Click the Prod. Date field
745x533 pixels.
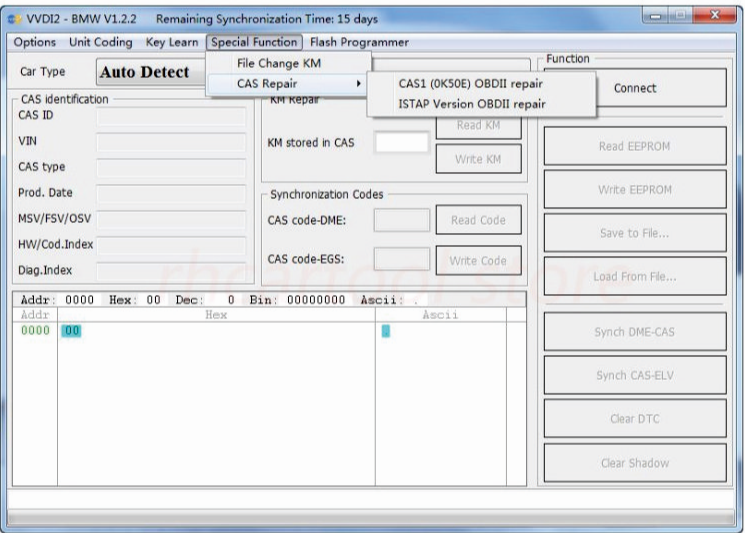click(x=172, y=193)
